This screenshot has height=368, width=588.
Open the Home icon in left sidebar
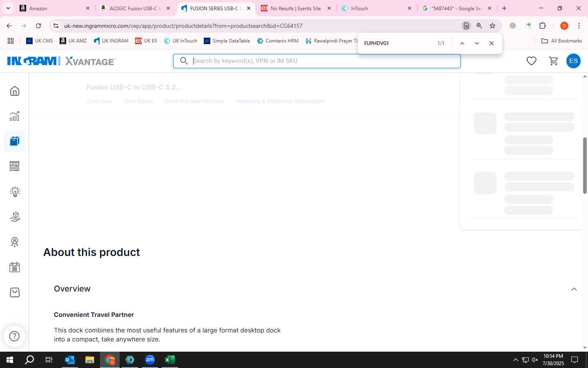[x=15, y=91]
